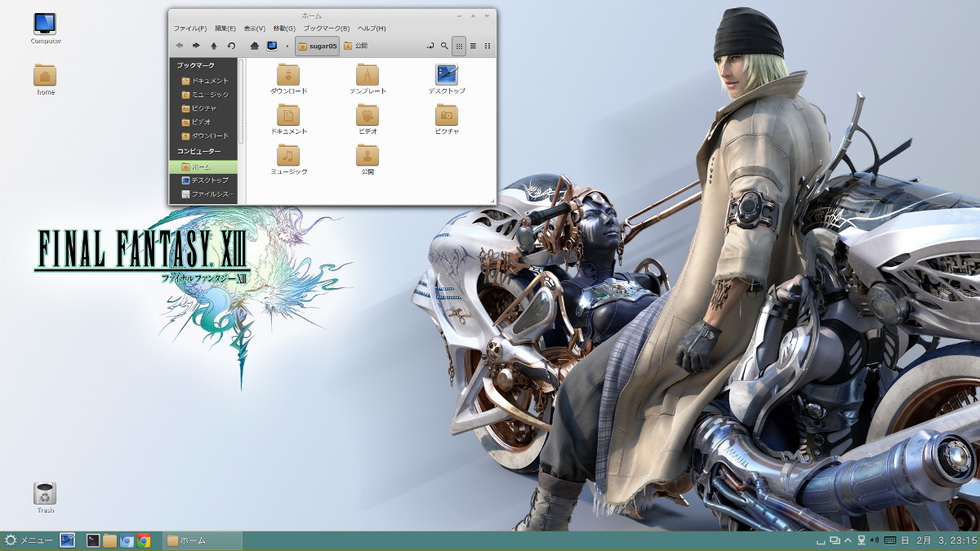Viewport: 980px width, 551px height.
Task: Launch the file manager panel launcher
Action: tap(110, 540)
